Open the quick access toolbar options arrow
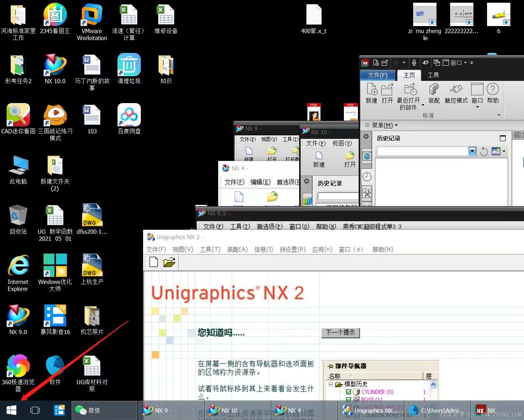 click(x=471, y=63)
